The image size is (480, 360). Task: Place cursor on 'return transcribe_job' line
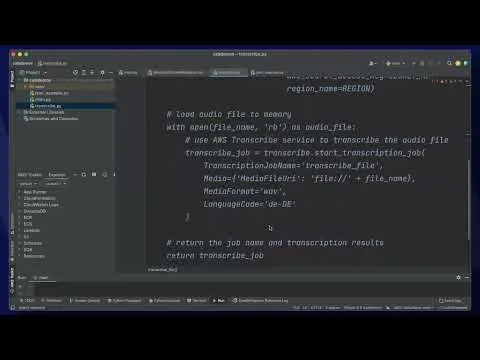[215, 256]
